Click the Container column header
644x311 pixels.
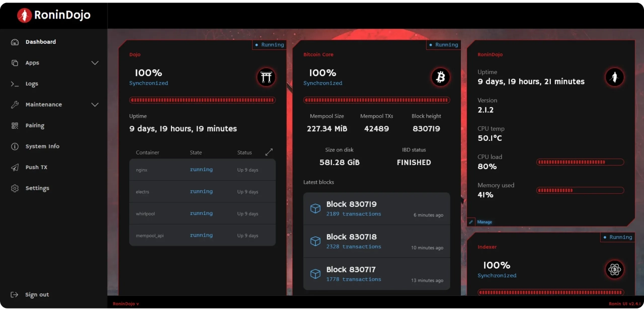tap(147, 152)
